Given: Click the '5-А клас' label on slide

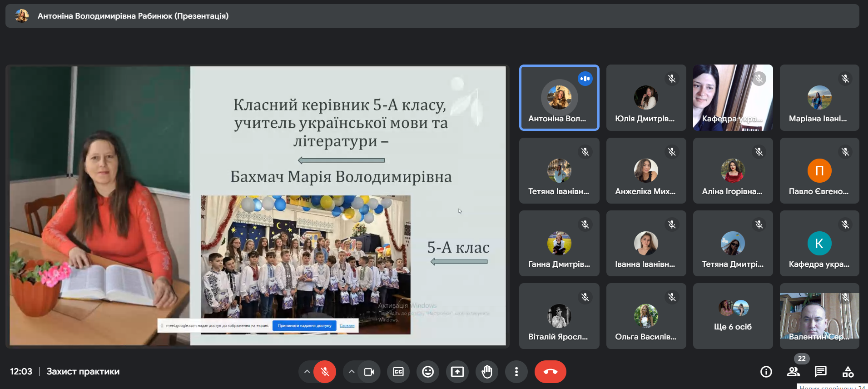Looking at the screenshot, I should pos(458,248).
